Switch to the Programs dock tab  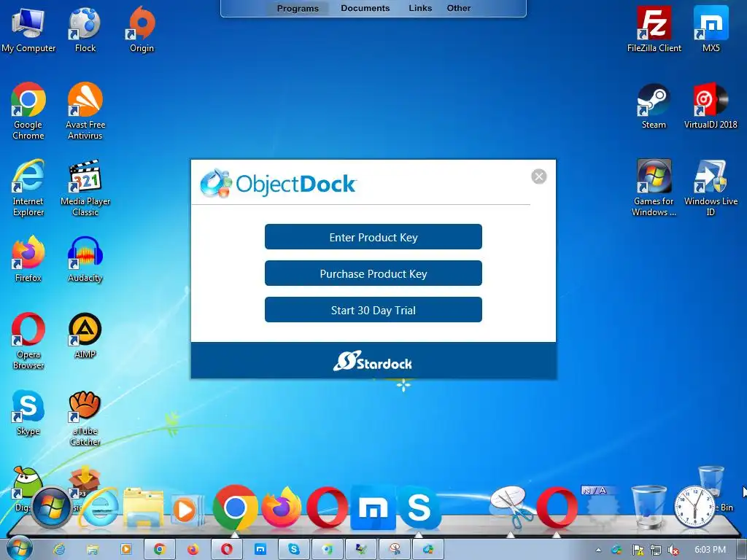(298, 8)
